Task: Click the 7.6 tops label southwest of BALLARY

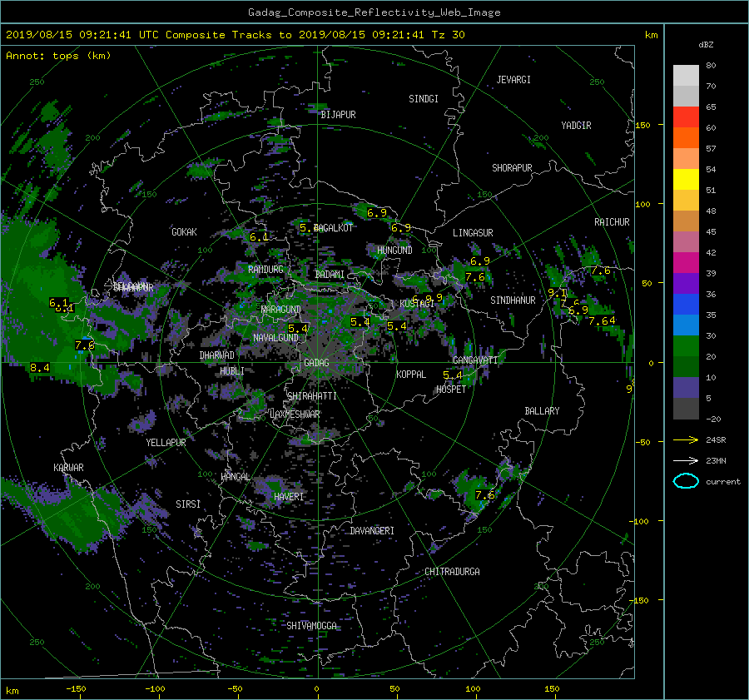Action: (485, 495)
